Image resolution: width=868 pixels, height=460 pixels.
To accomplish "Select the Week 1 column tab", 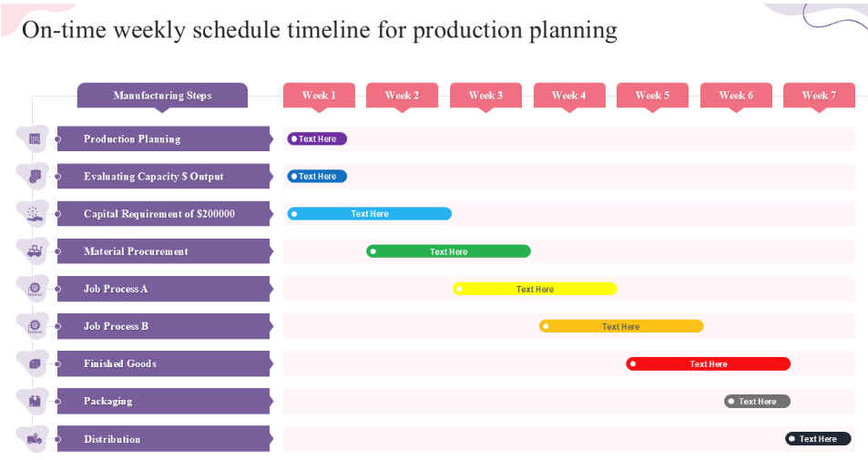I will [x=319, y=96].
